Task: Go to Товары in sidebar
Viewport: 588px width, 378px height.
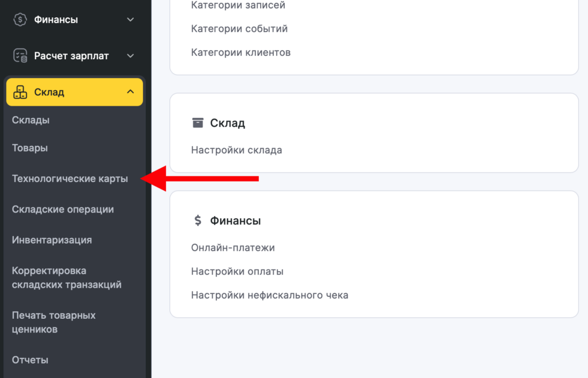Action: pos(30,148)
